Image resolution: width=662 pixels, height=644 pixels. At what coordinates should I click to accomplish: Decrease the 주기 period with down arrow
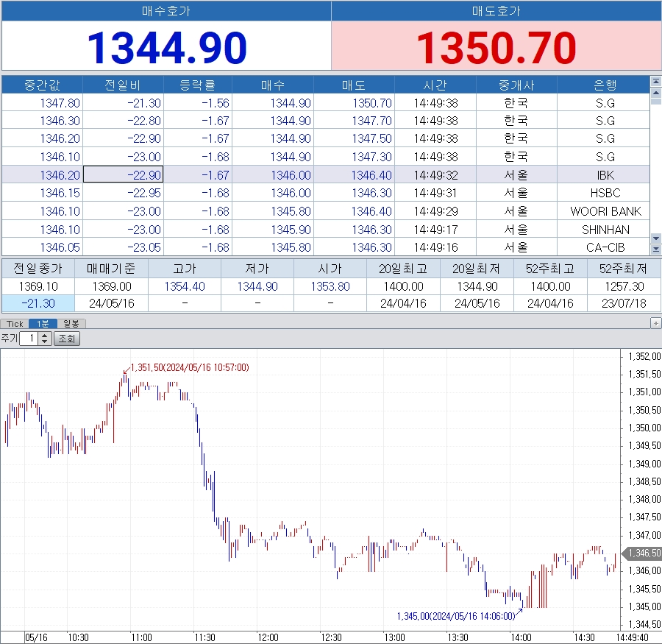[45, 342]
